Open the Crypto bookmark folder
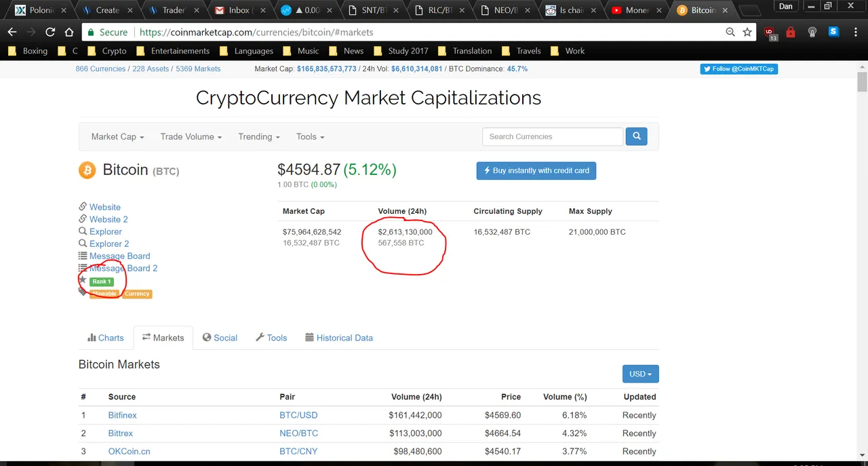The height and width of the screenshot is (466, 868). click(107, 51)
